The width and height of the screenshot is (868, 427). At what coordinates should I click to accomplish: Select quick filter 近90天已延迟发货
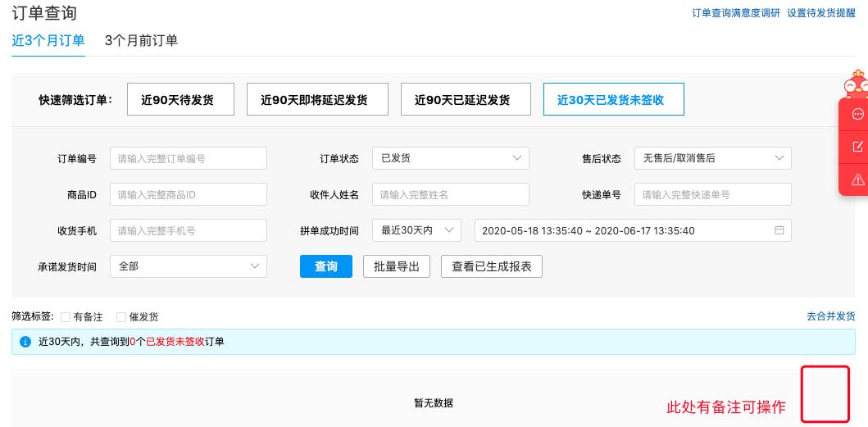point(466,100)
